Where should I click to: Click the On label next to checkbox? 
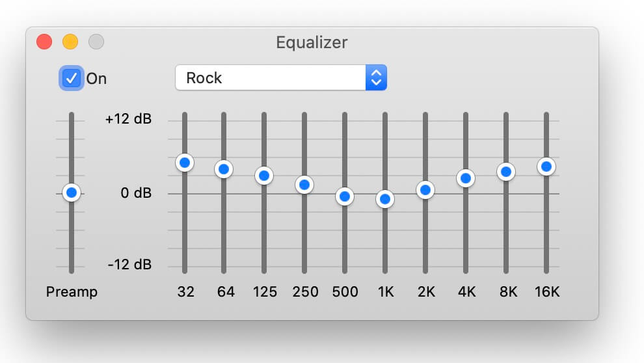96,79
